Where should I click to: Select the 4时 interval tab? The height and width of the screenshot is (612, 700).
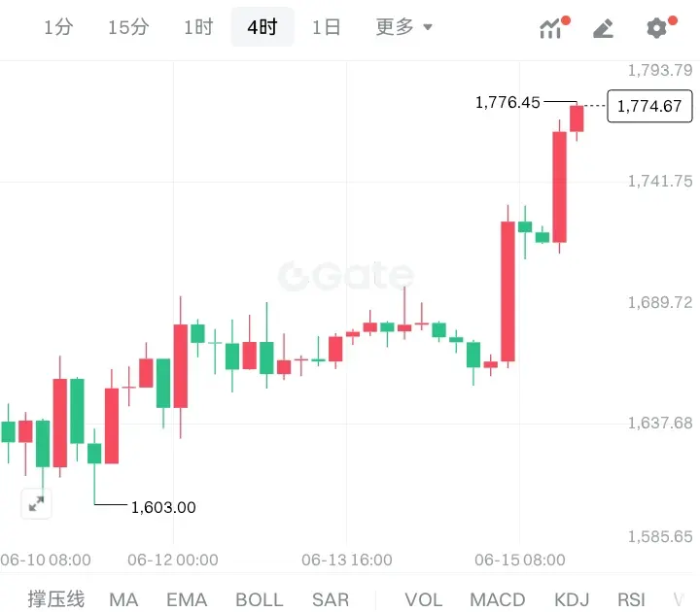point(262,27)
